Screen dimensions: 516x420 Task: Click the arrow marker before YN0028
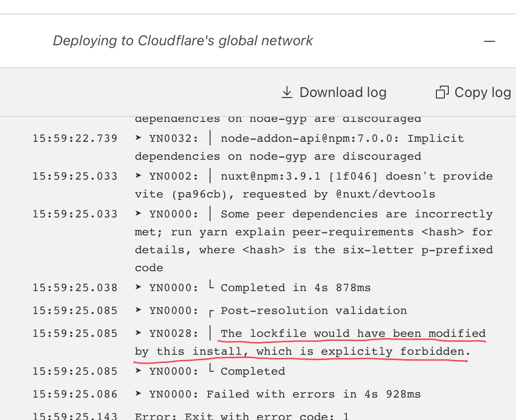pyautogui.click(x=138, y=333)
